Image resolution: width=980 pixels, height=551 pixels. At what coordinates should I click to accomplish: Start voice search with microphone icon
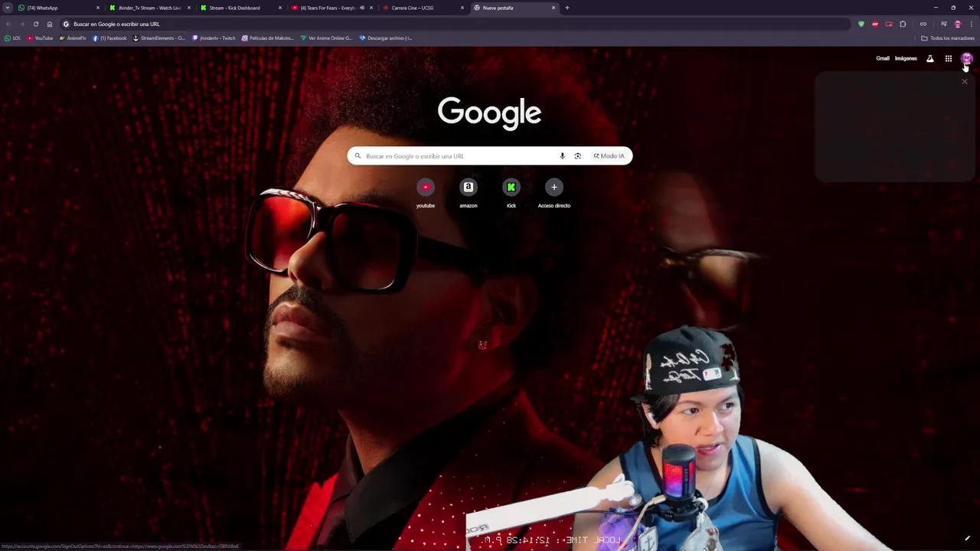coord(562,156)
